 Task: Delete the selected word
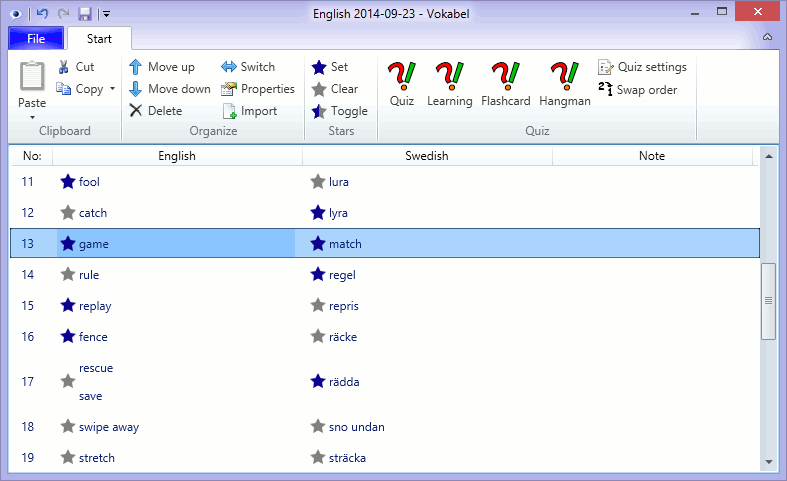156,111
